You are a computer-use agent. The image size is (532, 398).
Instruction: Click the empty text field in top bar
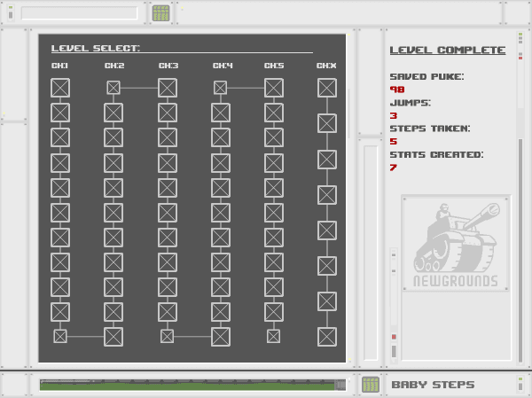(x=80, y=13)
